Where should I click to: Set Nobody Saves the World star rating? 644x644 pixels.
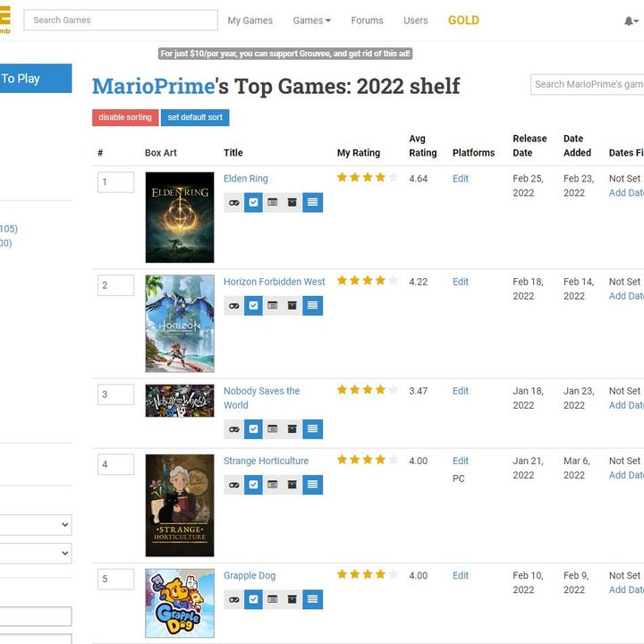point(368,390)
